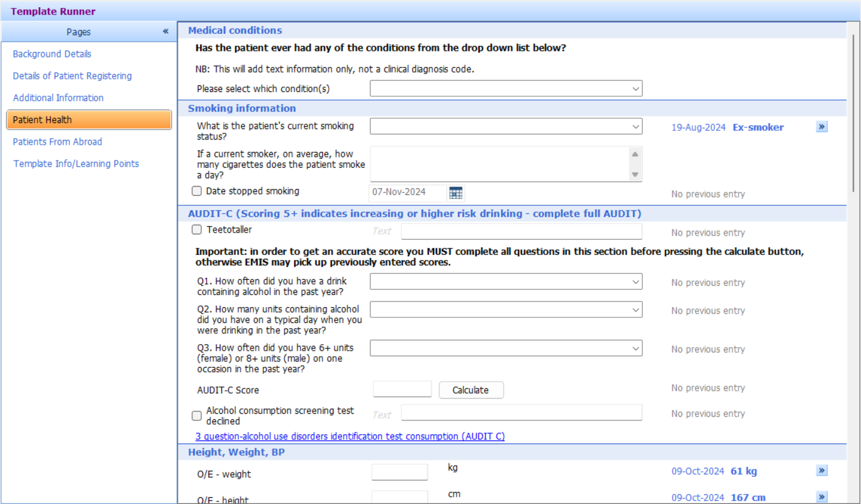Click down arrow in cigarettes text box
Viewport: 861px width, 504px height.
[x=635, y=174]
